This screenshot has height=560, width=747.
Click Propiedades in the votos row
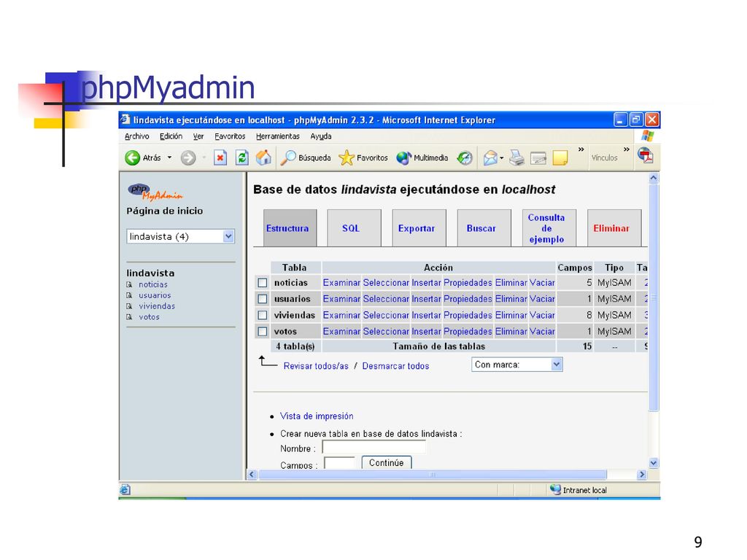coord(468,332)
